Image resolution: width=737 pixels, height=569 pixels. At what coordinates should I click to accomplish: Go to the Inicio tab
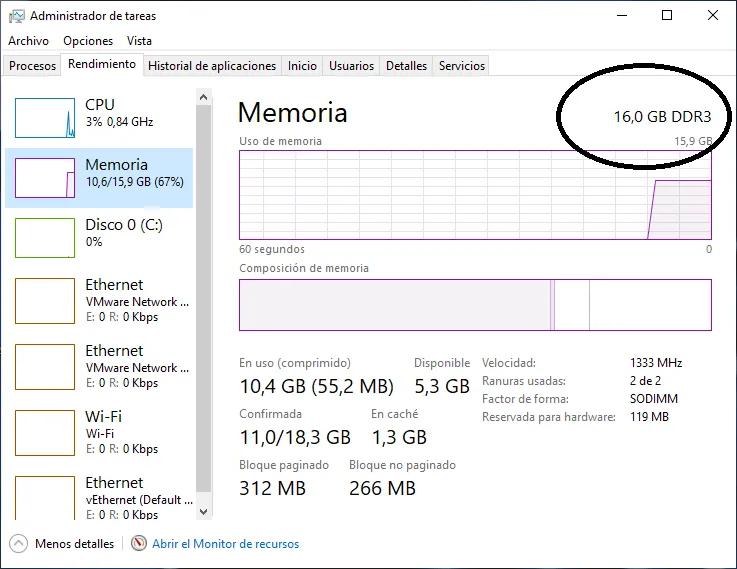point(302,66)
